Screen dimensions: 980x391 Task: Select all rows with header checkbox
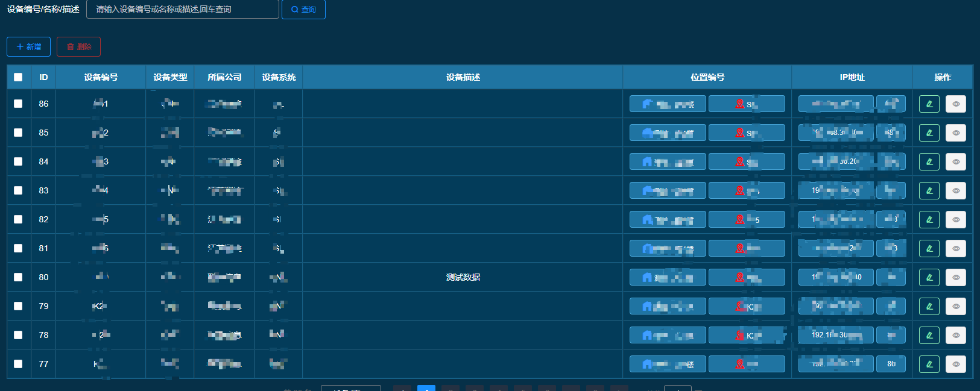pos(18,77)
